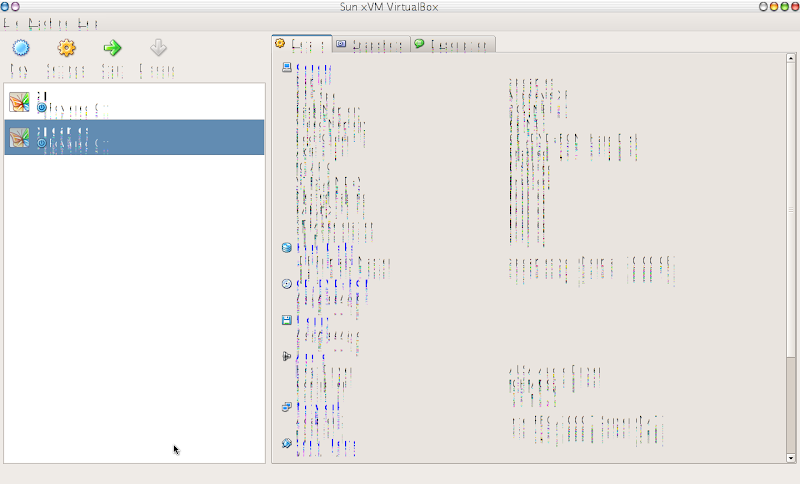Open the Machine menu
The height and width of the screenshot is (484, 800).
48,22
